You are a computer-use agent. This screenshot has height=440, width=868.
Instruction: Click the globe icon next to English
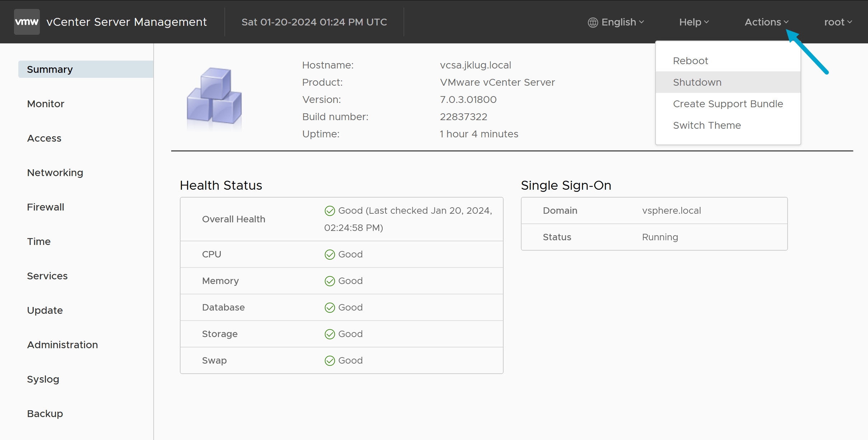pyautogui.click(x=593, y=22)
